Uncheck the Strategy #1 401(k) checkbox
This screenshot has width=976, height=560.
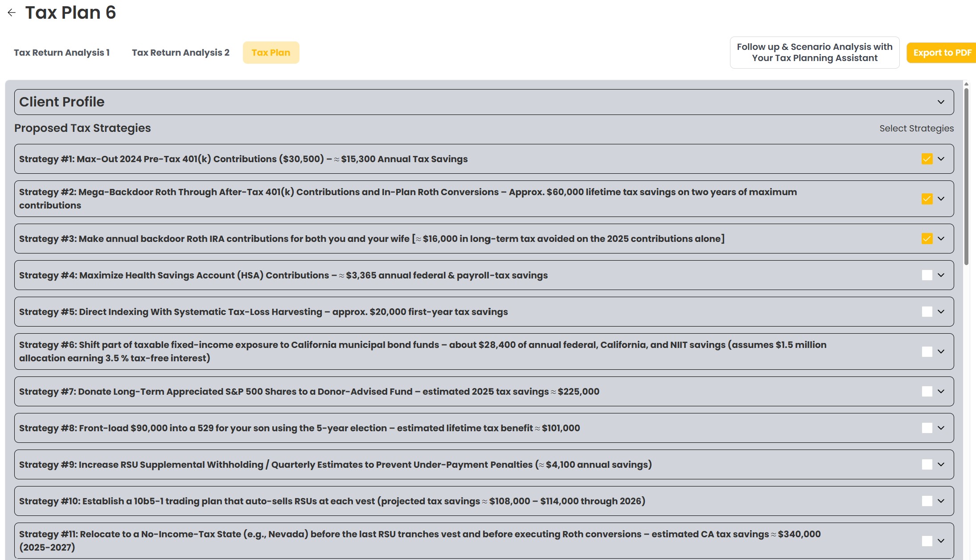[927, 159]
